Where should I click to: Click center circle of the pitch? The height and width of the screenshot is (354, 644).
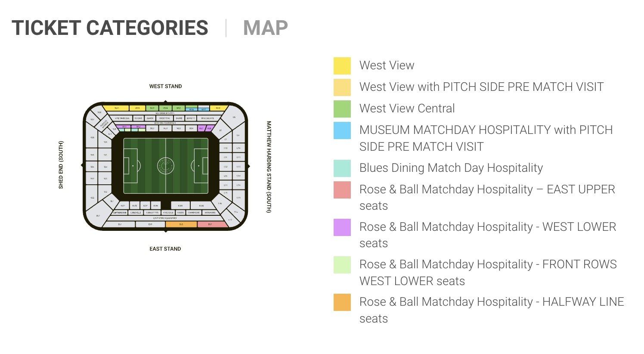[x=166, y=166]
